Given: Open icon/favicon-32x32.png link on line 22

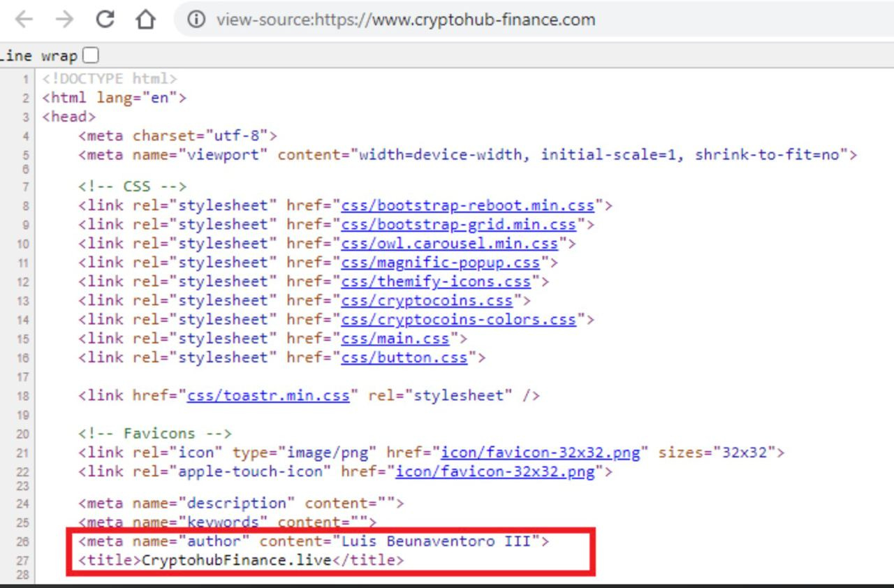Looking at the screenshot, I should pos(494,471).
